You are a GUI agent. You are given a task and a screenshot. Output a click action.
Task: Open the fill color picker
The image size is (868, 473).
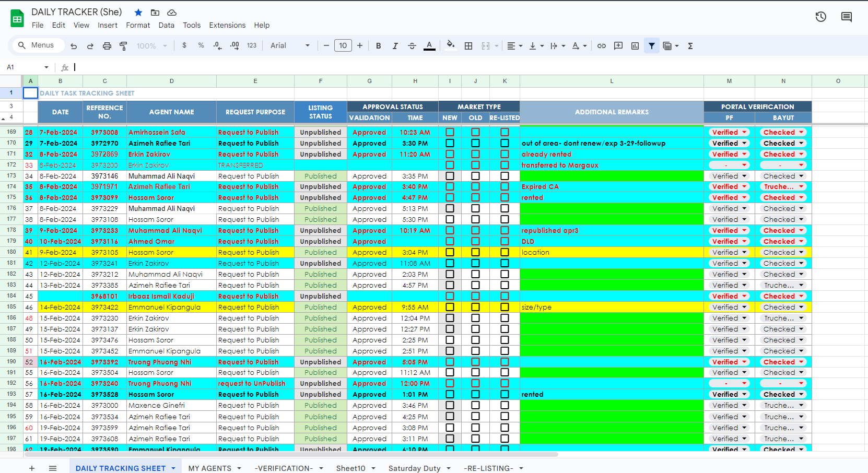pyautogui.click(x=450, y=45)
